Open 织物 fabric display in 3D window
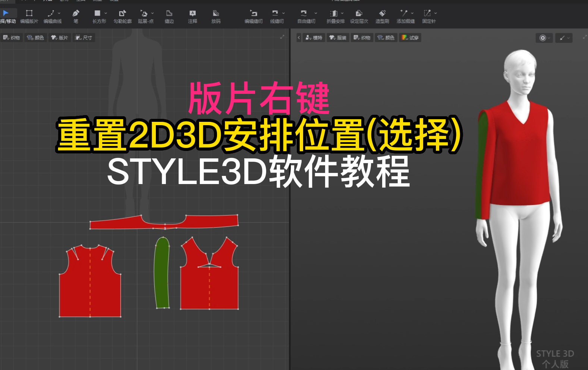The image size is (588, 370). (362, 38)
